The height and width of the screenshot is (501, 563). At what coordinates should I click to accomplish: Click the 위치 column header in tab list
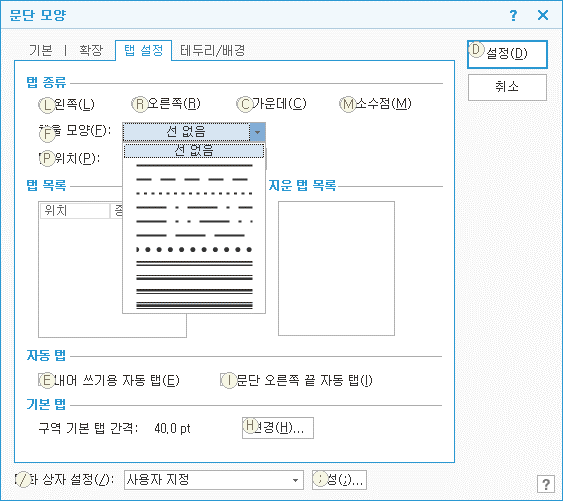pyautogui.click(x=75, y=211)
